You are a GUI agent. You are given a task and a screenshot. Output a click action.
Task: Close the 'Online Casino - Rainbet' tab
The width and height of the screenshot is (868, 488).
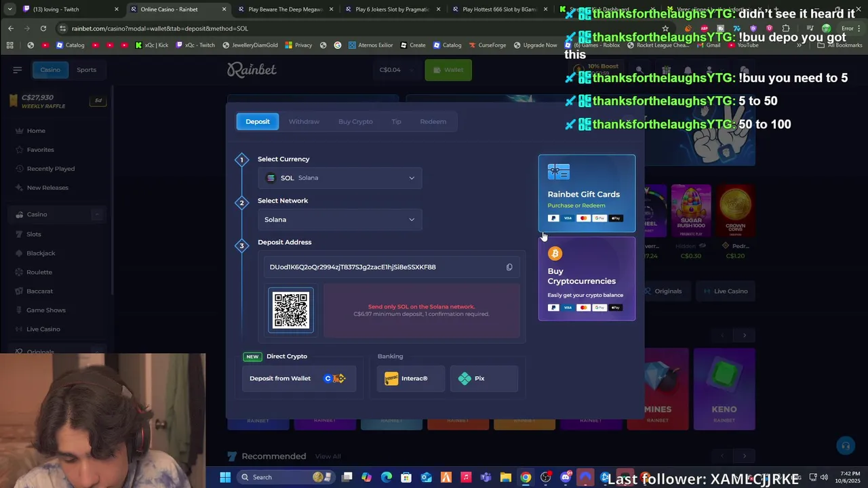coord(224,9)
